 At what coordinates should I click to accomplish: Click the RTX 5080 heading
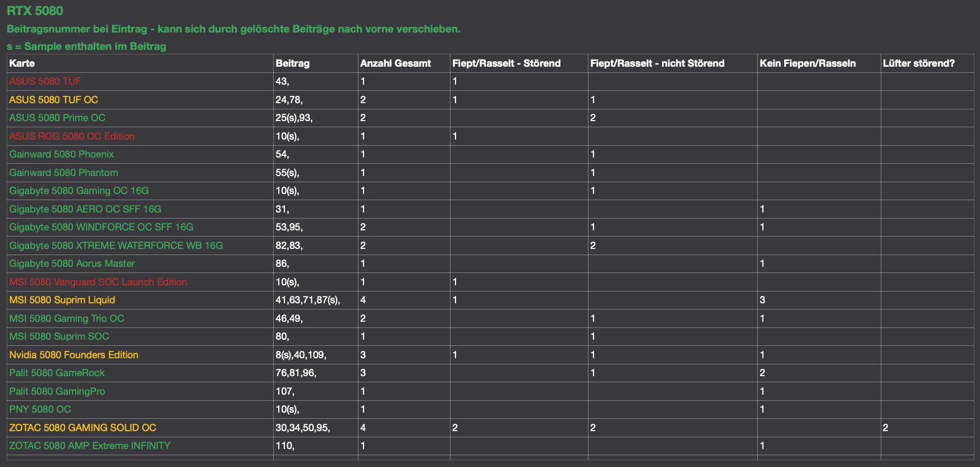[x=35, y=11]
